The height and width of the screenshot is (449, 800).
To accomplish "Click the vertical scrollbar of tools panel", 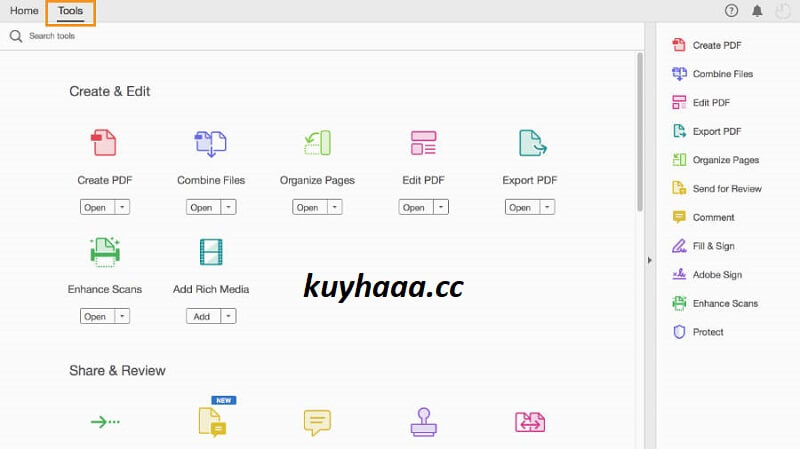I will tap(640, 132).
